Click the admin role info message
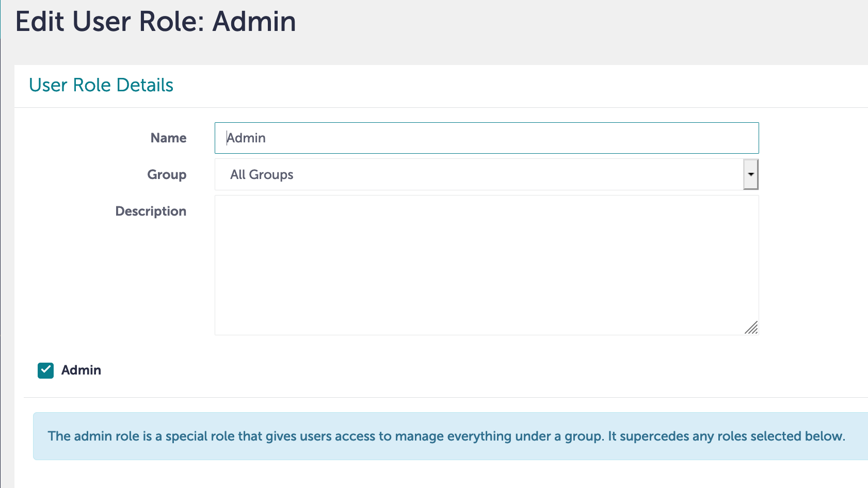Image resolution: width=868 pixels, height=488 pixels. pyautogui.click(x=451, y=436)
